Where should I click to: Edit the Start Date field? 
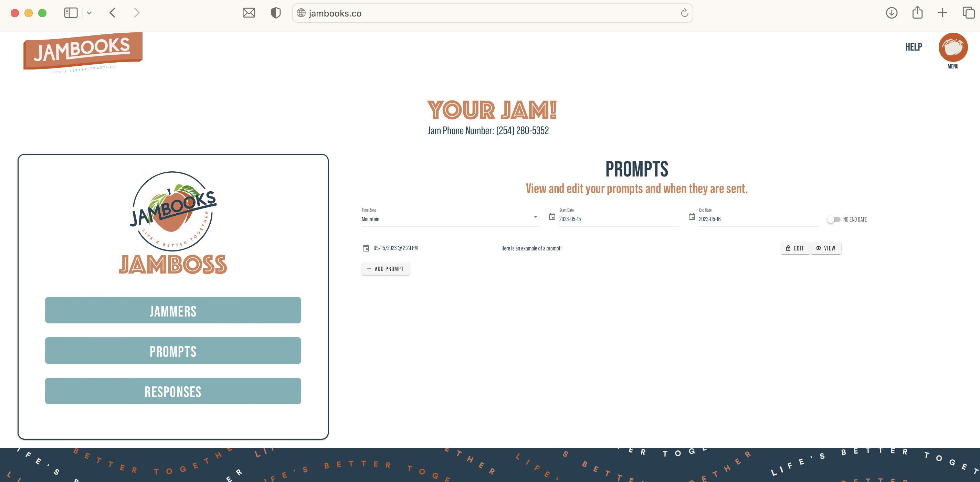pos(619,219)
